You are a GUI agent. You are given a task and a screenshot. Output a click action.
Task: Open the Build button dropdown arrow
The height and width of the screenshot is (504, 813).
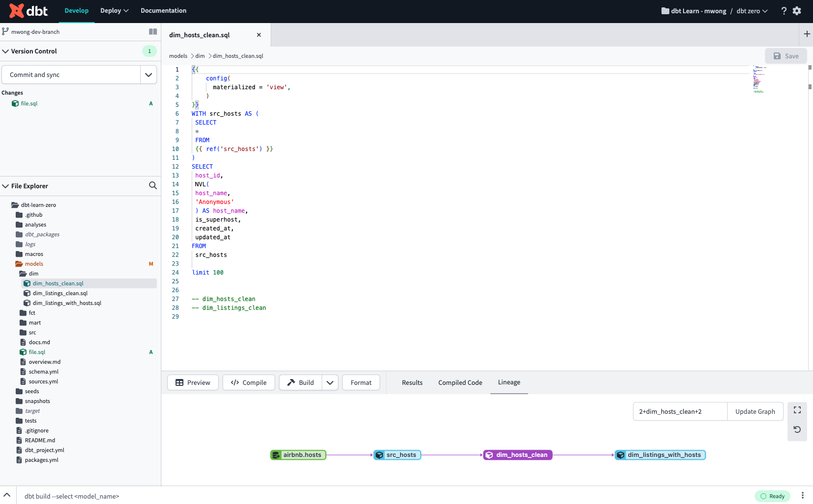pos(330,382)
